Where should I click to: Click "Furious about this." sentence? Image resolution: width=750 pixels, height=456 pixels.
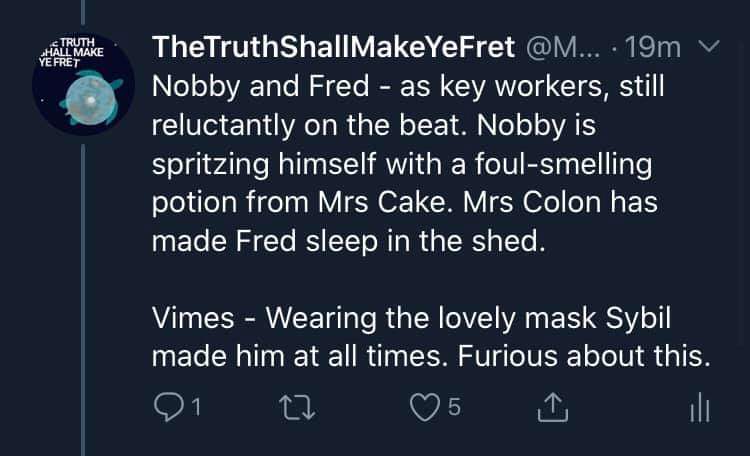(x=584, y=356)
